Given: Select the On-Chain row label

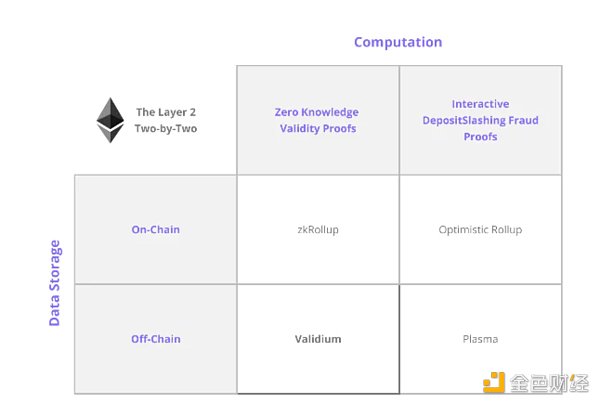Looking at the screenshot, I should pyautogui.click(x=156, y=230).
